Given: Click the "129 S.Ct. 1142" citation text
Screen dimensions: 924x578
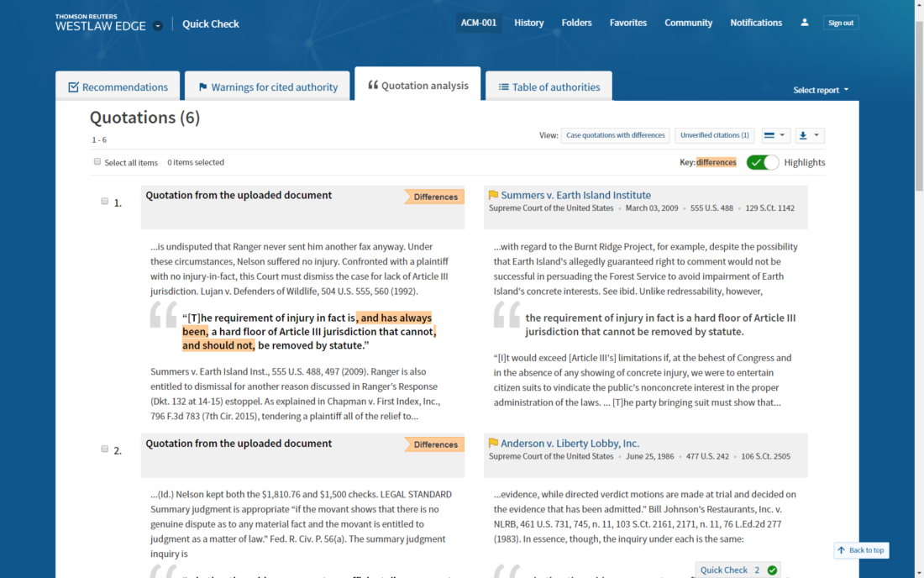Looking at the screenshot, I should (769, 208).
